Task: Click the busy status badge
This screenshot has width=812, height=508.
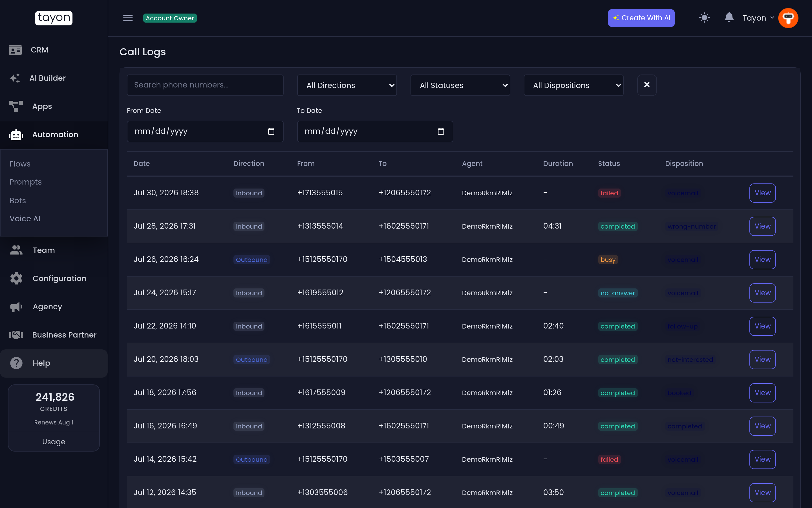Action: 608,259
